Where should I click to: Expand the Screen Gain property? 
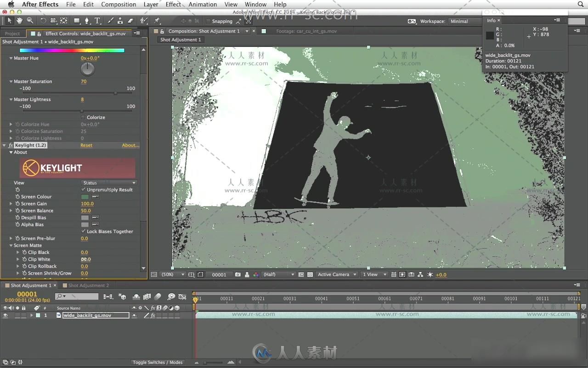11,204
